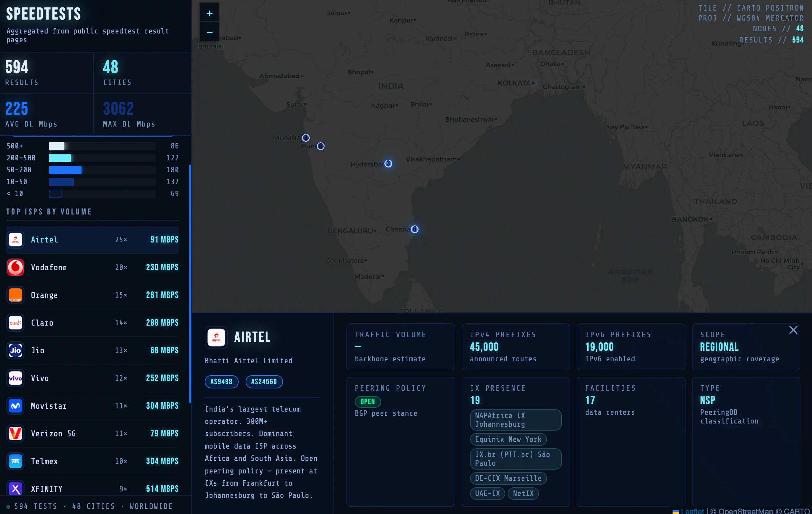Click the Vodafone logo icon
This screenshot has width=812, height=514.
[x=15, y=267]
